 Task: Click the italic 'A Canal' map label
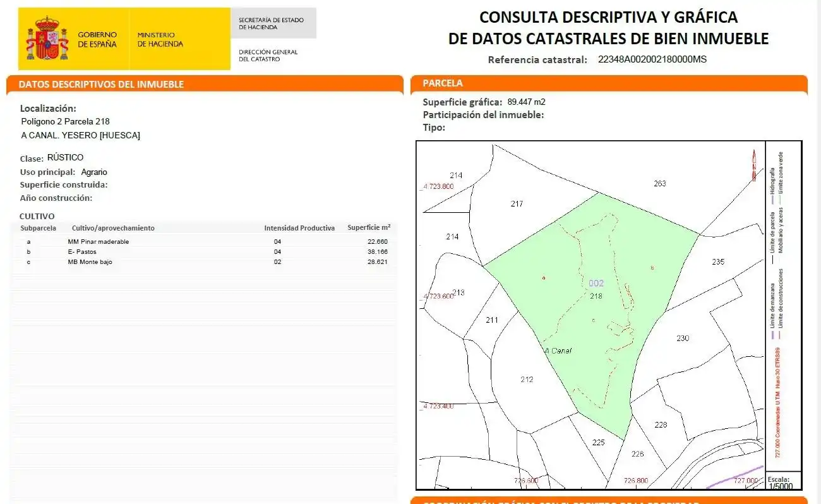pos(558,351)
